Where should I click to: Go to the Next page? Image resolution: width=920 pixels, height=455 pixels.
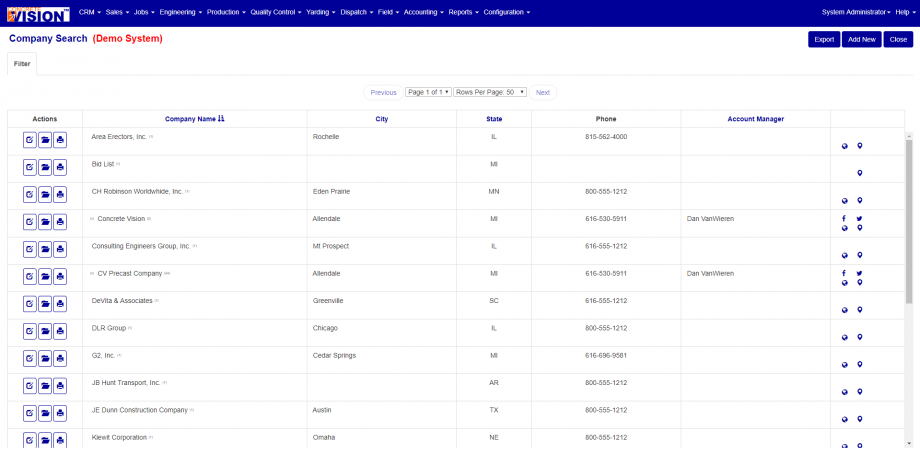coord(543,93)
